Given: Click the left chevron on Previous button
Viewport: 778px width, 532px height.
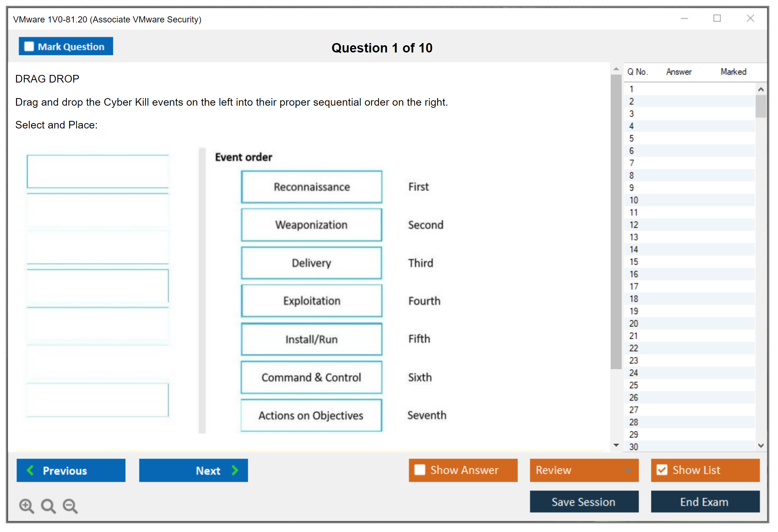Looking at the screenshot, I should (30, 470).
